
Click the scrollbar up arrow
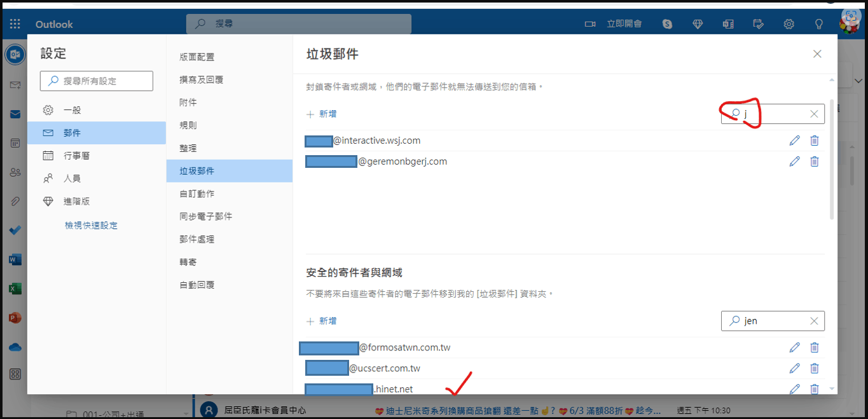pyautogui.click(x=832, y=80)
